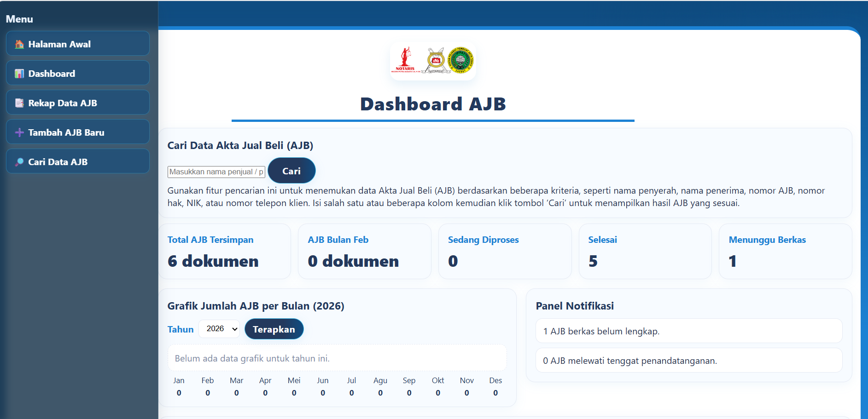Click the seller name search input field
The image size is (868, 419).
tap(216, 171)
